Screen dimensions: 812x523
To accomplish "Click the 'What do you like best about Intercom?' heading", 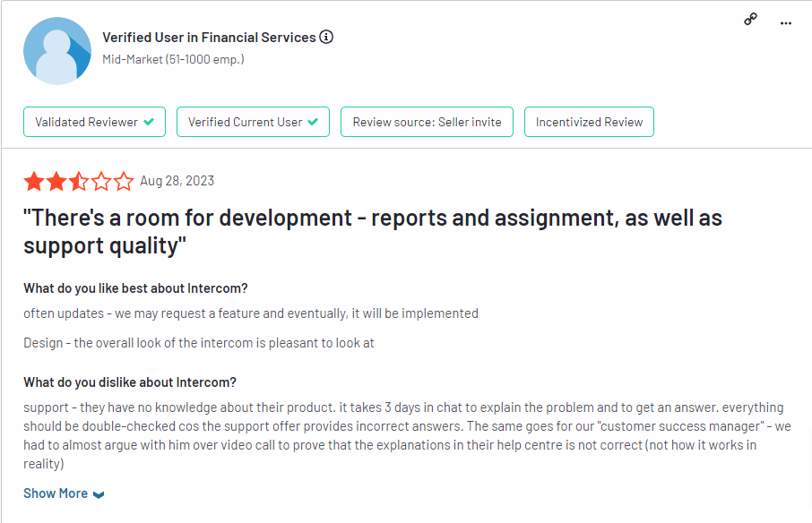I will [135, 288].
